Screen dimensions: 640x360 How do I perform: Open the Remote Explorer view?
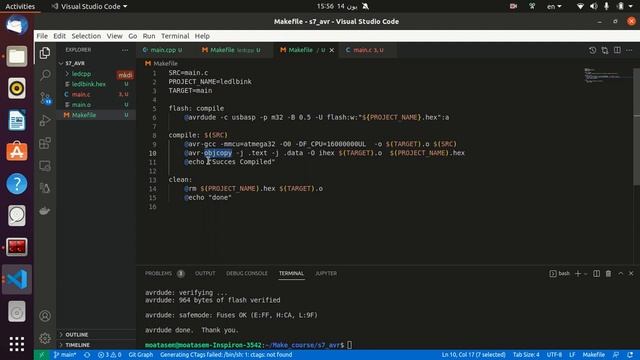pos(45,166)
